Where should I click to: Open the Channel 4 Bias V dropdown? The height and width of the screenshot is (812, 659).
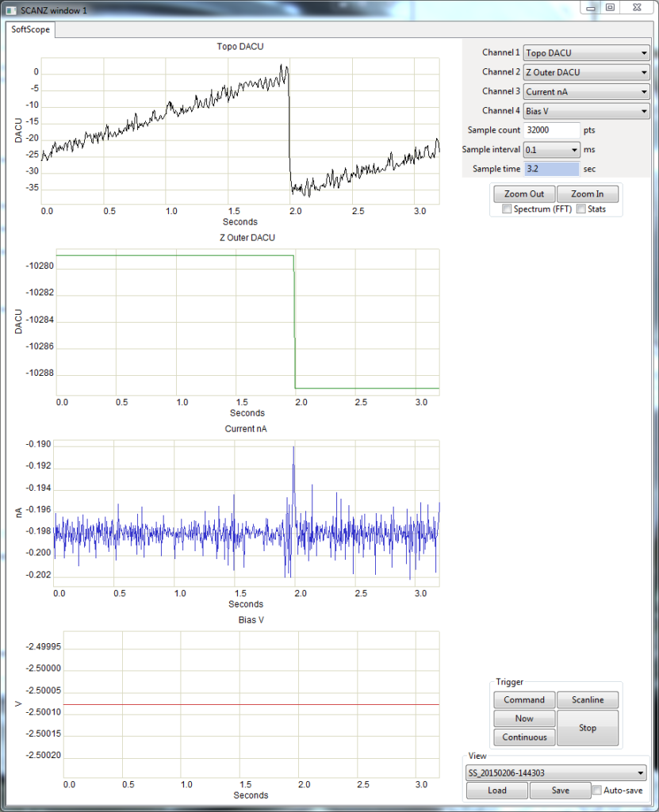click(587, 111)
